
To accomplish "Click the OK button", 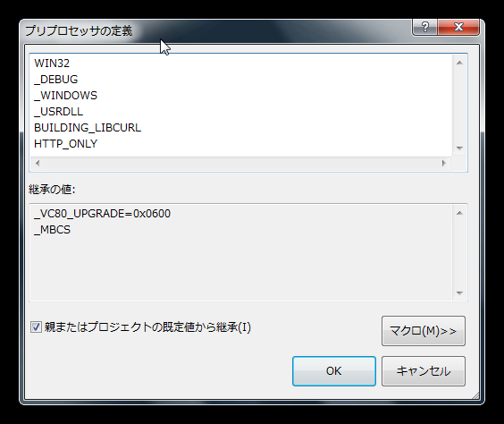I will point(334,371).
